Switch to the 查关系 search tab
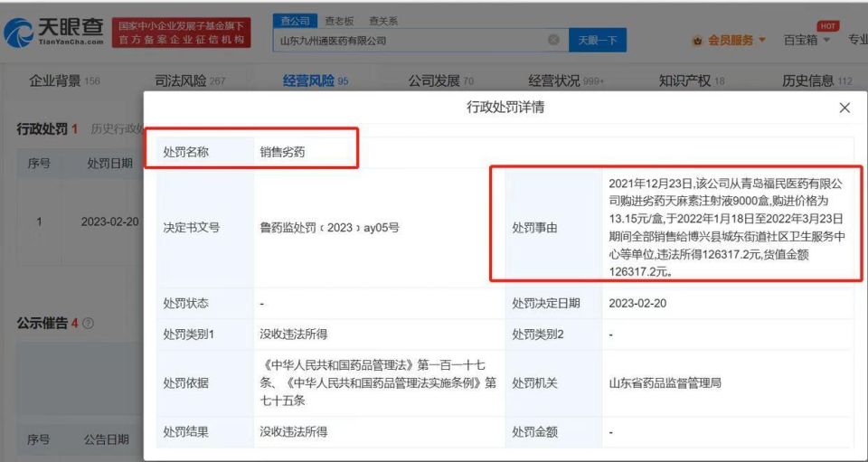Screen dimensions: 868x462 [383, 21]
